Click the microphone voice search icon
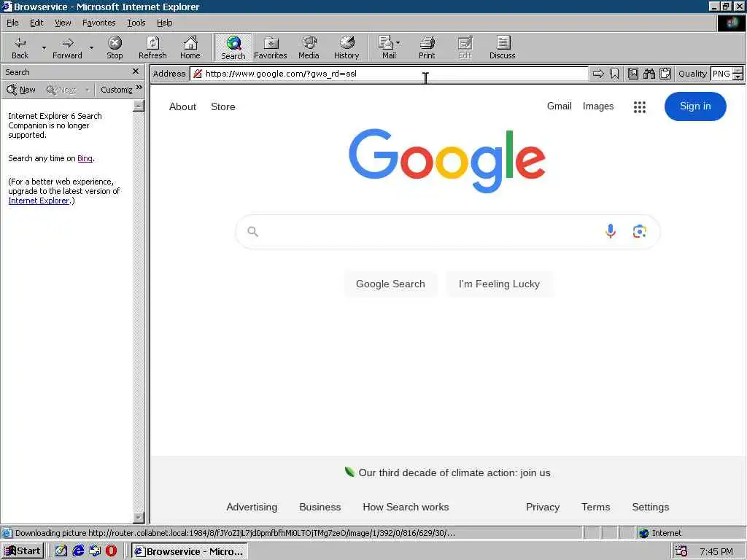Image resolution: width=747 pixels, height=560 pixels. click(x=611, y=231)
